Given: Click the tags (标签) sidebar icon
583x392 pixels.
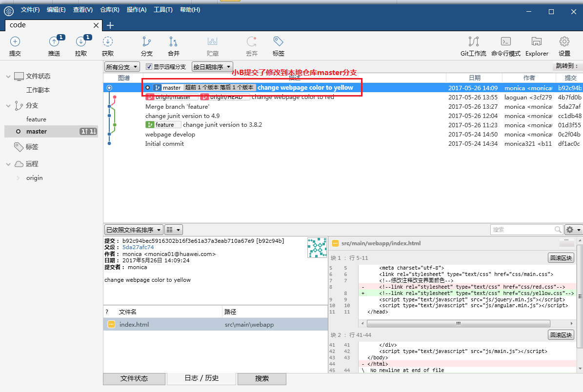Looking at the screenshot, I should click(19, 147).
